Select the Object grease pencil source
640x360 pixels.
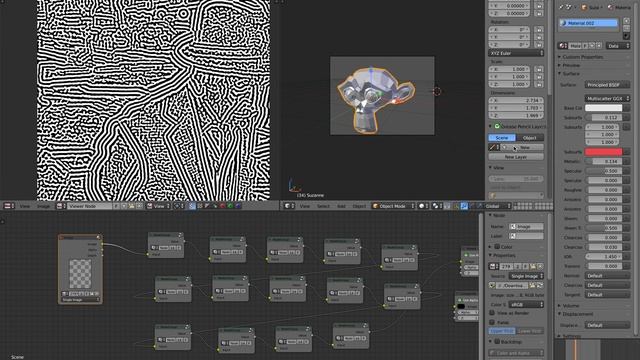point(530,138)
